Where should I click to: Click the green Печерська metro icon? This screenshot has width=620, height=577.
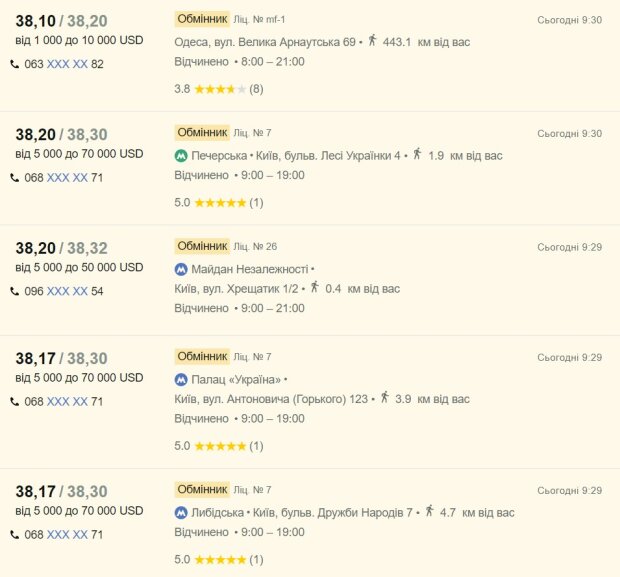point(181,156)
